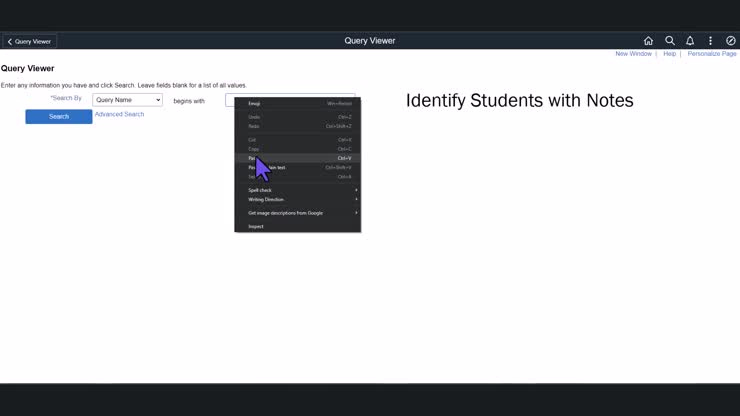Viewport: 740px width, 416px height.
Task: Expand Get image descriptions from Google submenu
Action: pyautogui.click(x=298, y=213)
